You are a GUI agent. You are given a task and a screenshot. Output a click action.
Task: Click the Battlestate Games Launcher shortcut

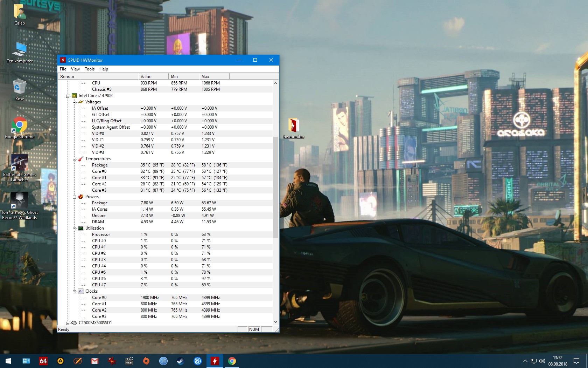(x=20, y=168)
